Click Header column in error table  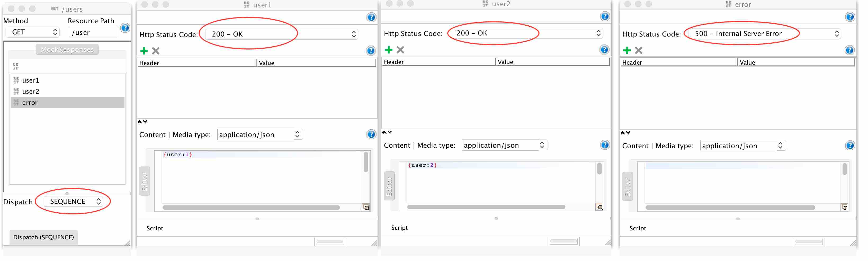(x=679, y=63)
